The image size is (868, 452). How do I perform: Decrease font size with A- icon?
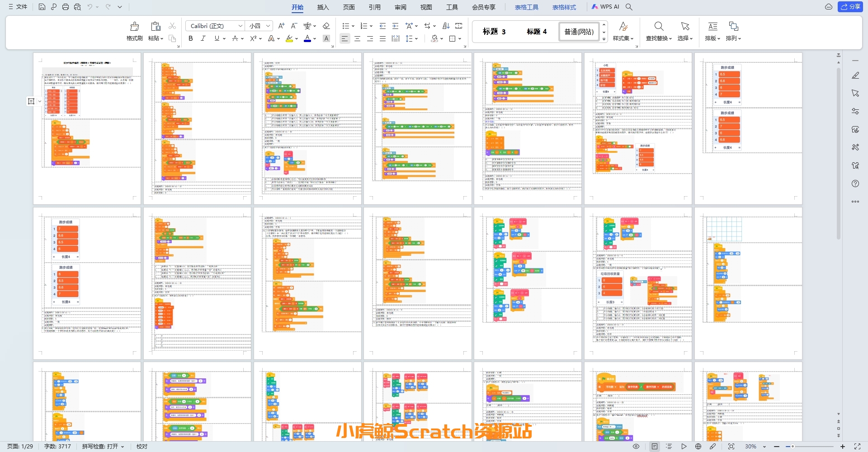pyautogui.click(x=294, y=26)
